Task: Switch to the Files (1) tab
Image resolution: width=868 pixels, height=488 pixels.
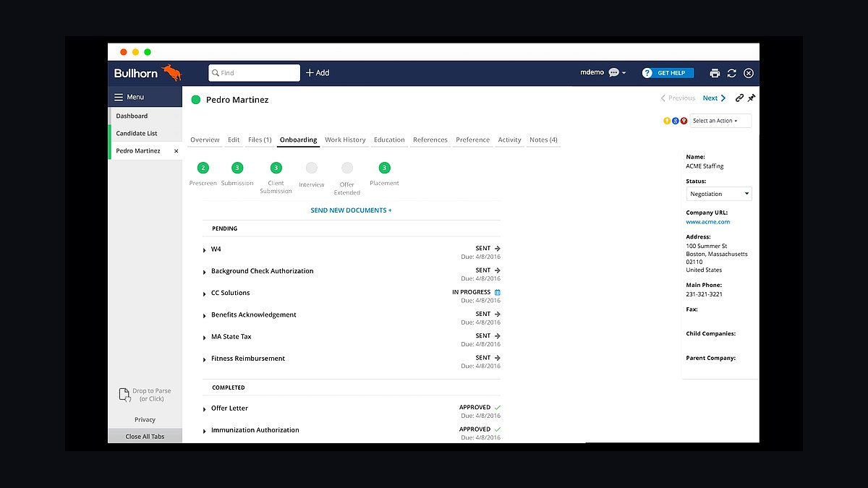Action: tap(260, 140)
